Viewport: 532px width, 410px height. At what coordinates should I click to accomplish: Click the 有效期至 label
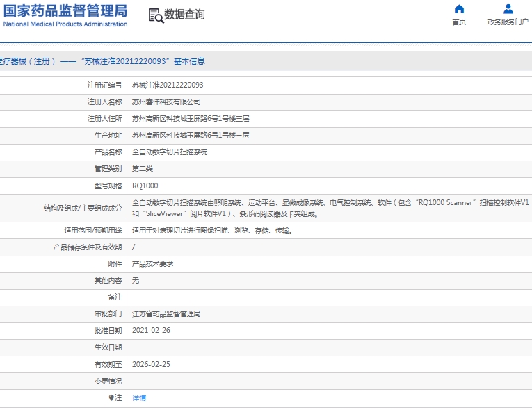(108, 365)
